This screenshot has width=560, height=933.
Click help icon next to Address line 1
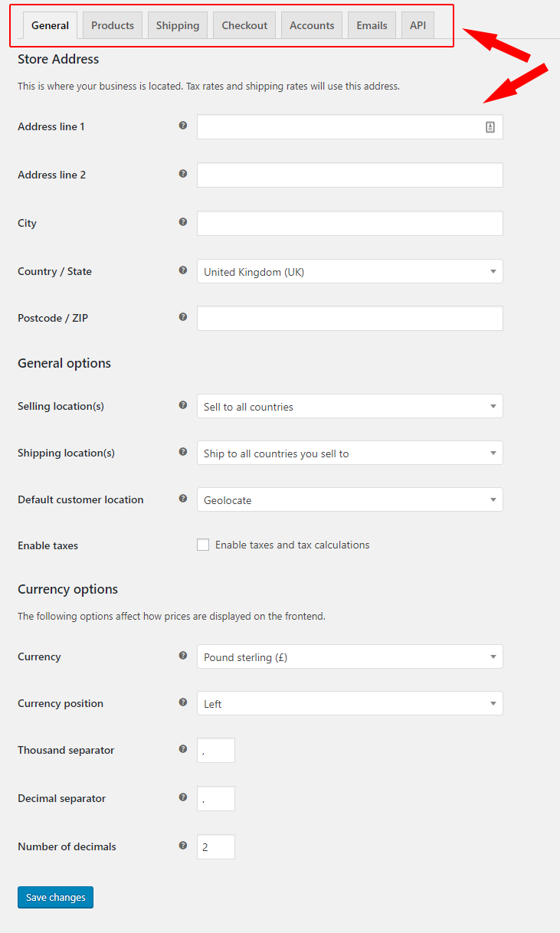pyautogui.click(x=183, y=126)
